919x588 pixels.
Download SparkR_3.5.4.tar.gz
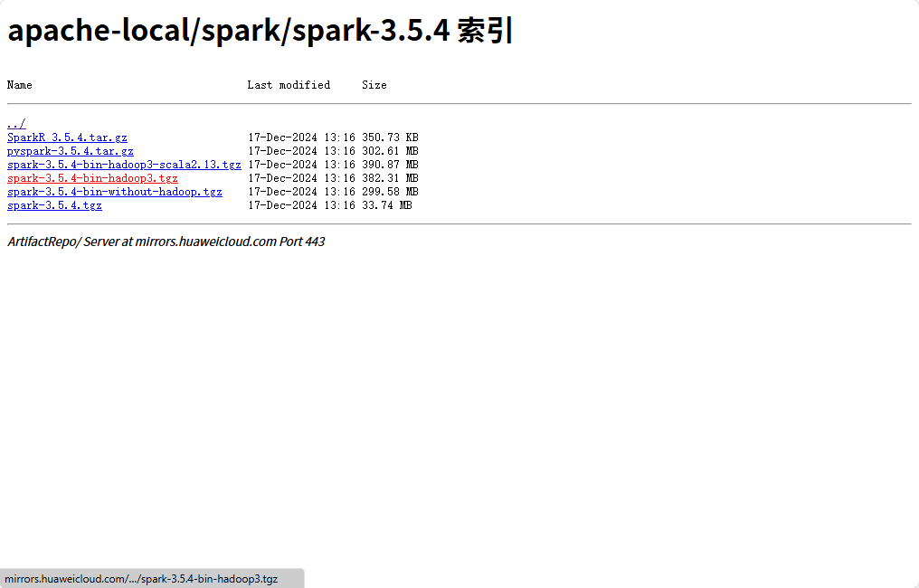coord(68,138)
